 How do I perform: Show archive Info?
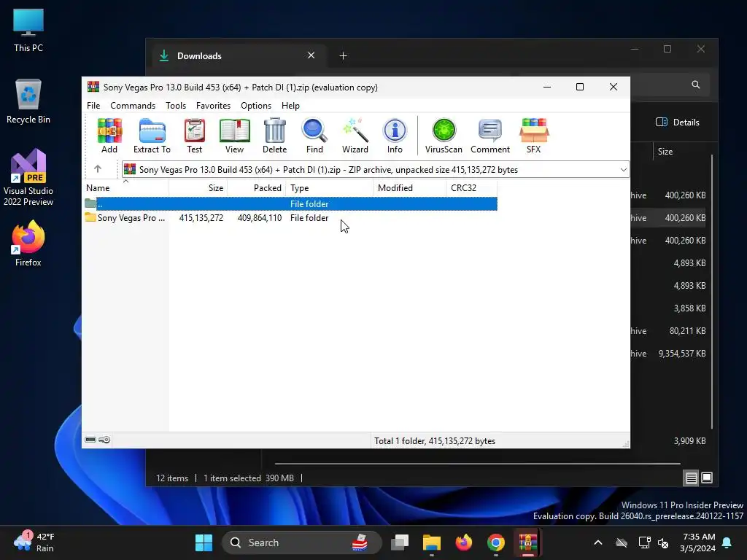click(395, 136)
